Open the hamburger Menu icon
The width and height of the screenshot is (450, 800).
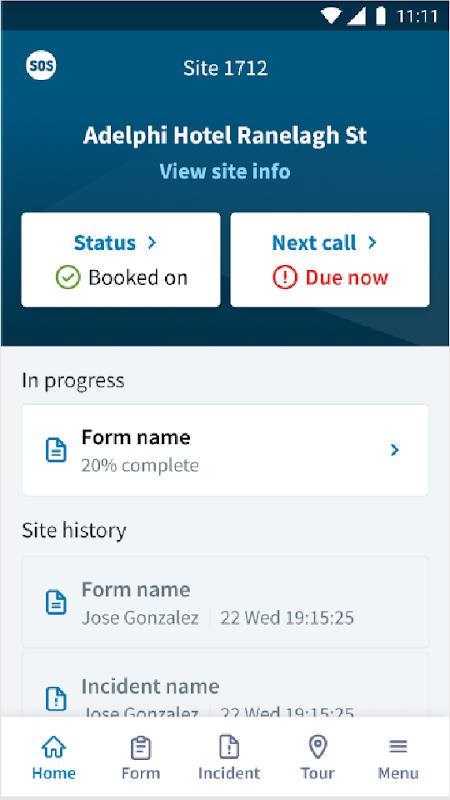click(398, 747)
